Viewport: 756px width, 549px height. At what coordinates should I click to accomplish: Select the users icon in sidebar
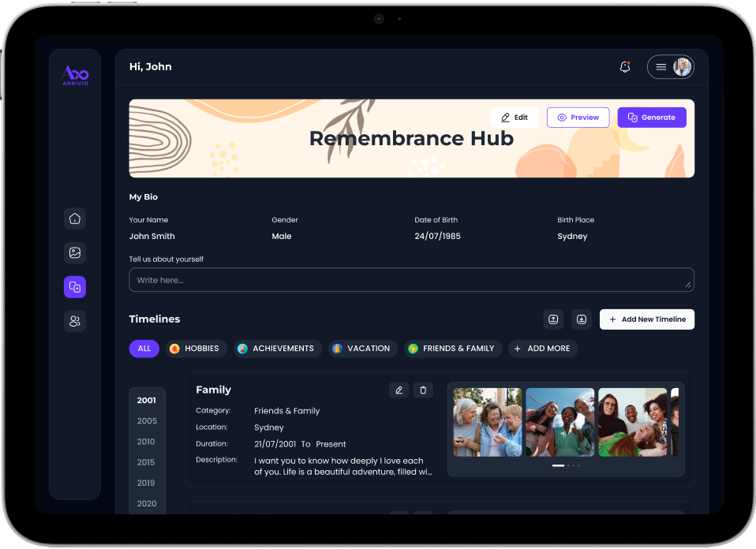75,321
